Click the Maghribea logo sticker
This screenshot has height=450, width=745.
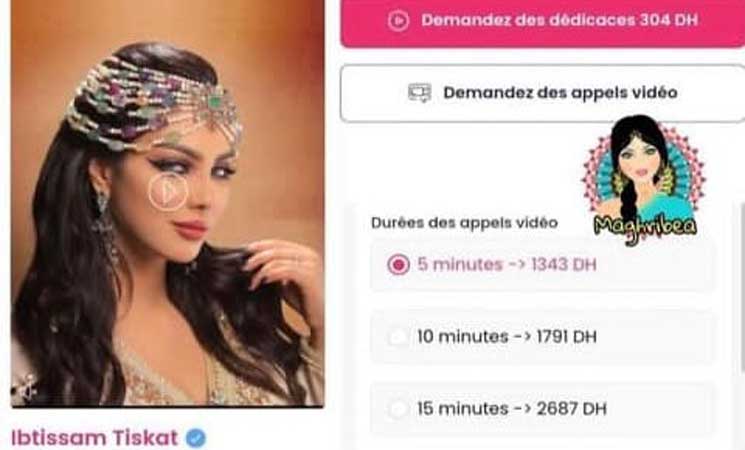click(x=644, y=180)
